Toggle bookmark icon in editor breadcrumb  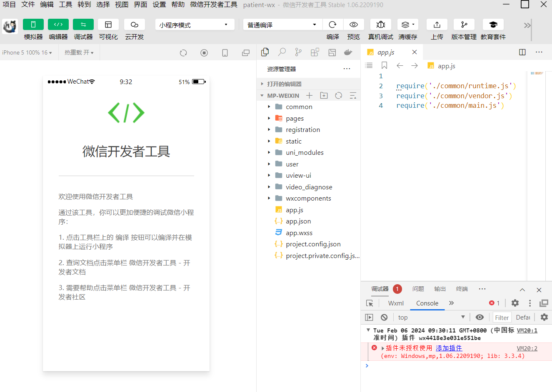384,65
